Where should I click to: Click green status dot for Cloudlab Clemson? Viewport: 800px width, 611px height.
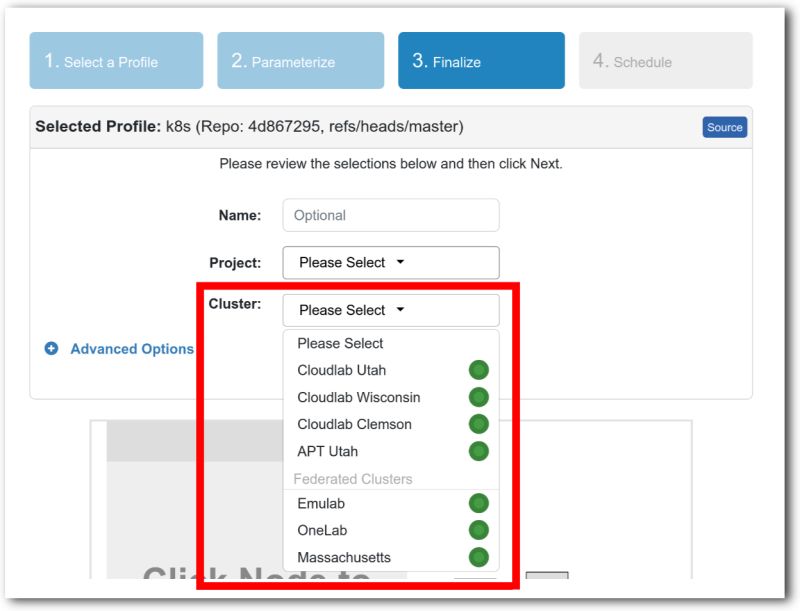pos(479,424)
